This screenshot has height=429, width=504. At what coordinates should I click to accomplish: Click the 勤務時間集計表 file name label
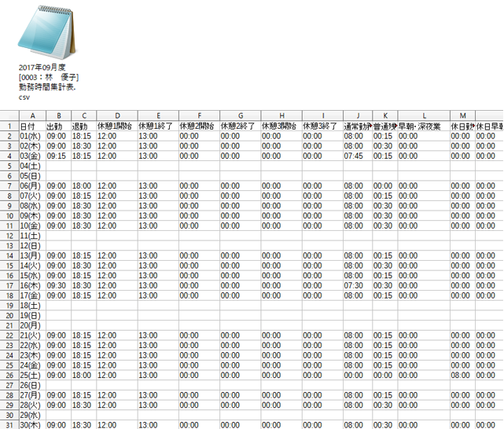point(49,86)
